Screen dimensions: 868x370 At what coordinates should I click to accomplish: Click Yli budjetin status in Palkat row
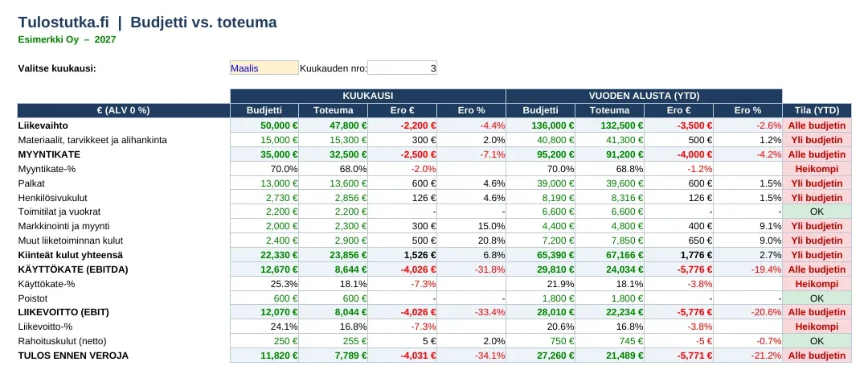coord(817,183)
